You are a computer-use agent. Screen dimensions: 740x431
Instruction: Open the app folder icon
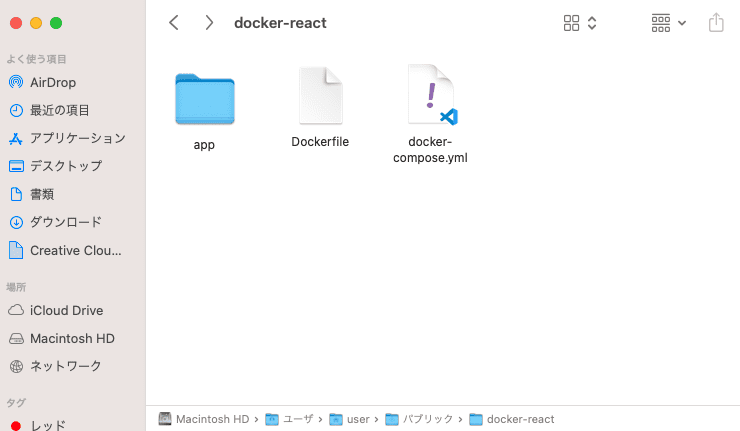tap(204, 99)
